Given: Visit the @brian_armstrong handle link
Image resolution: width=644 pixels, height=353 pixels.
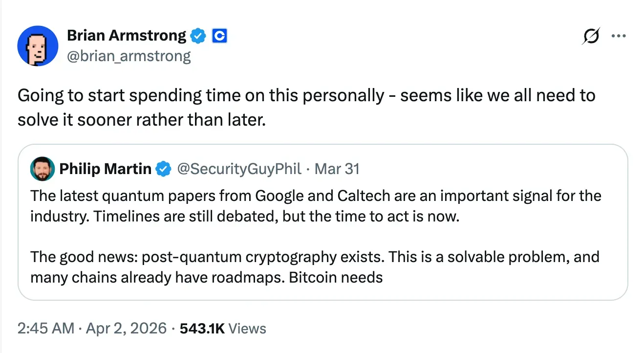Looking at the screenshot, I should pos(129,56).
